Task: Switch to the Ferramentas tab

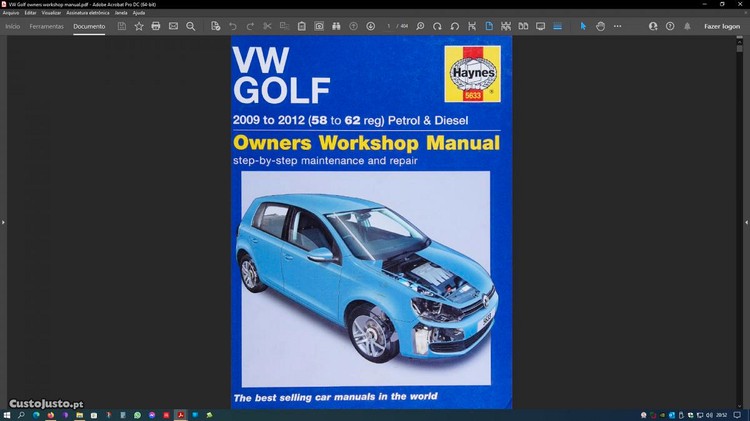Action: [x=47, y=26]
